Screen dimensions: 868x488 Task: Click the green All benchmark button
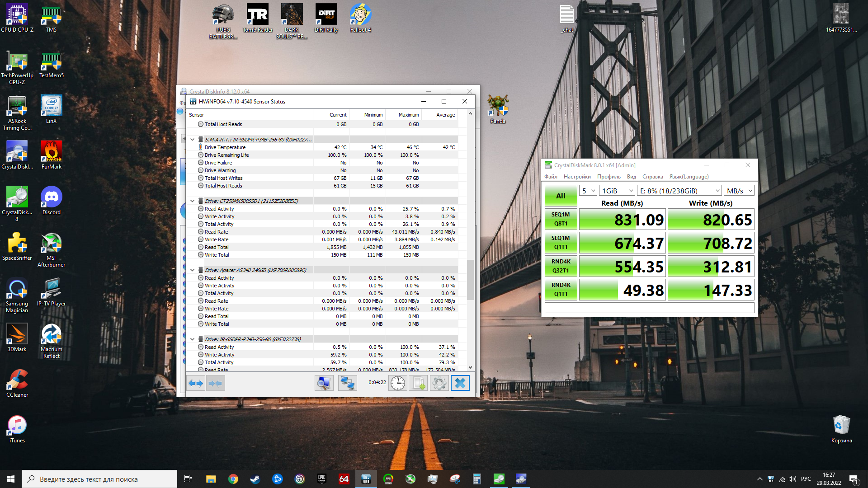point(561,196)
